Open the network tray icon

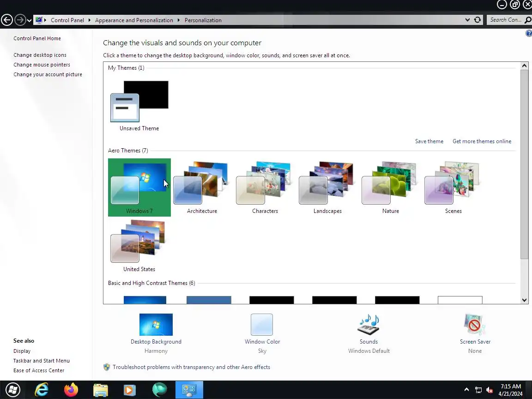(478, 390)
